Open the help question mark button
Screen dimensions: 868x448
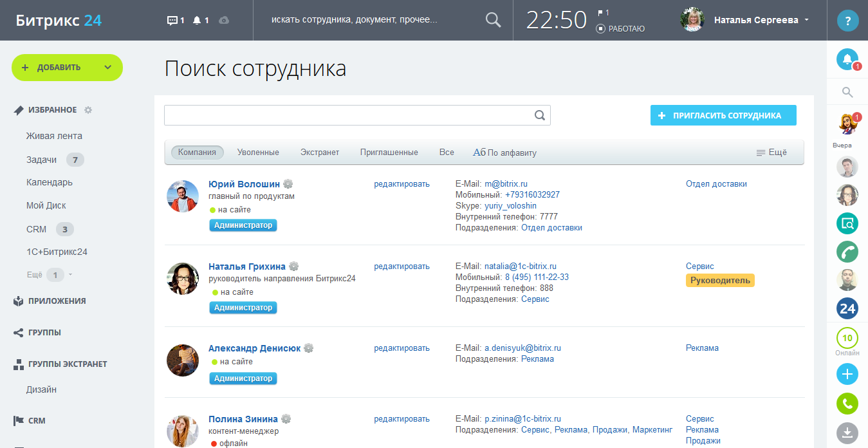[x=847, y=21]
